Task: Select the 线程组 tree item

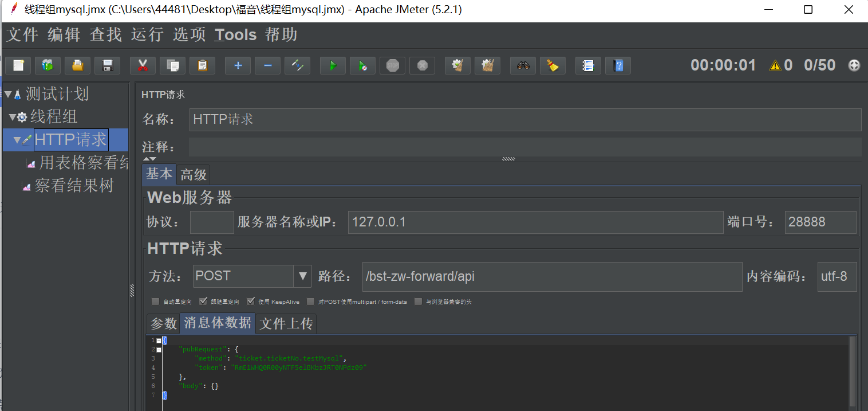Action: 53,117
